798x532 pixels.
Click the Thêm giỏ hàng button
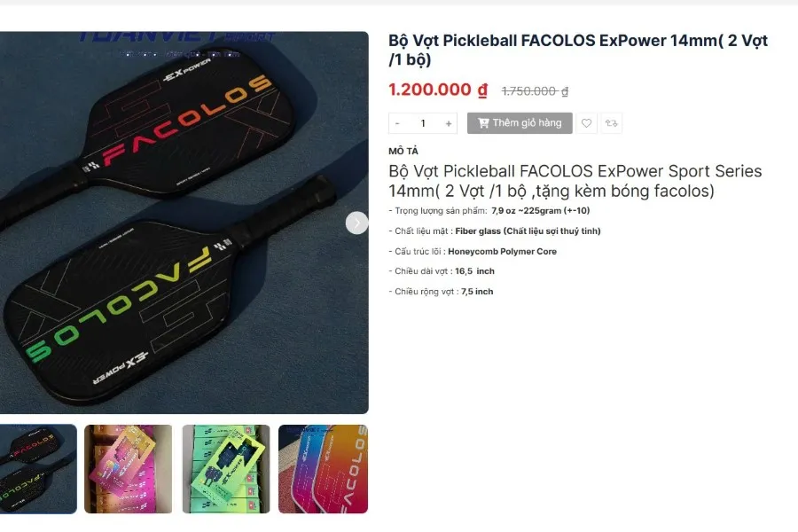click(x=520, y=123)
